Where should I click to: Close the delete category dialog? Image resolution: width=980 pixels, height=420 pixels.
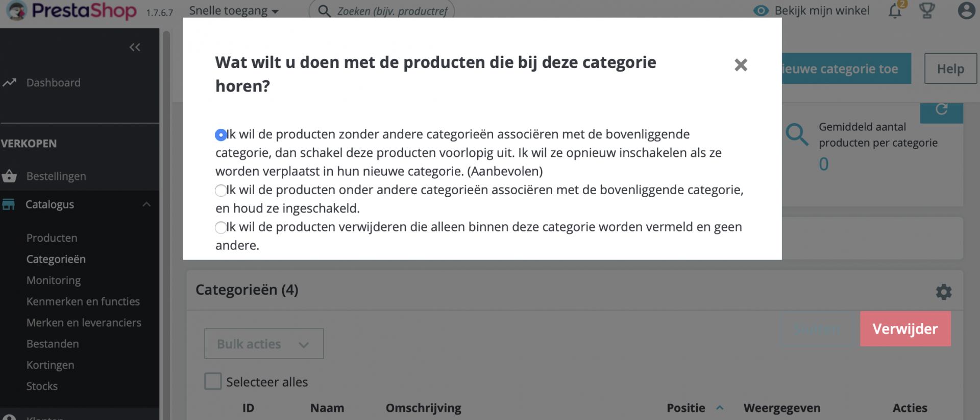(x=741, y=65)
